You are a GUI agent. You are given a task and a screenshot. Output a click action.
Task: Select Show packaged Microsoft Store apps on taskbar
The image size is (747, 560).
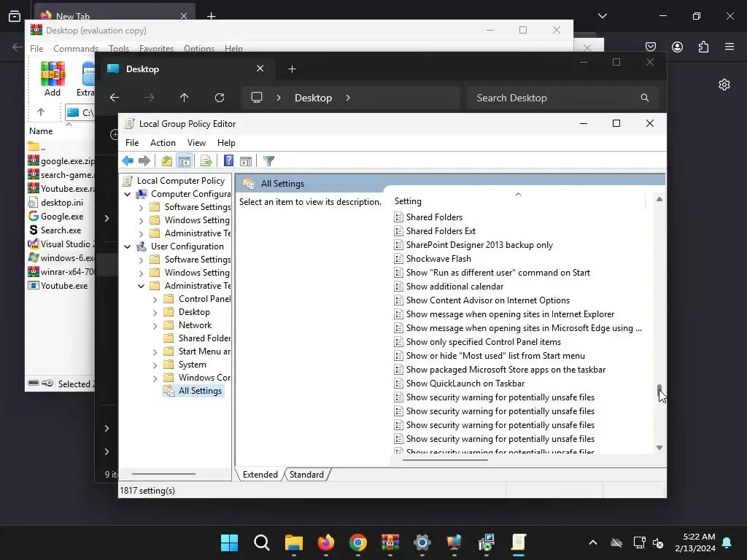click(x=506, y=370)
